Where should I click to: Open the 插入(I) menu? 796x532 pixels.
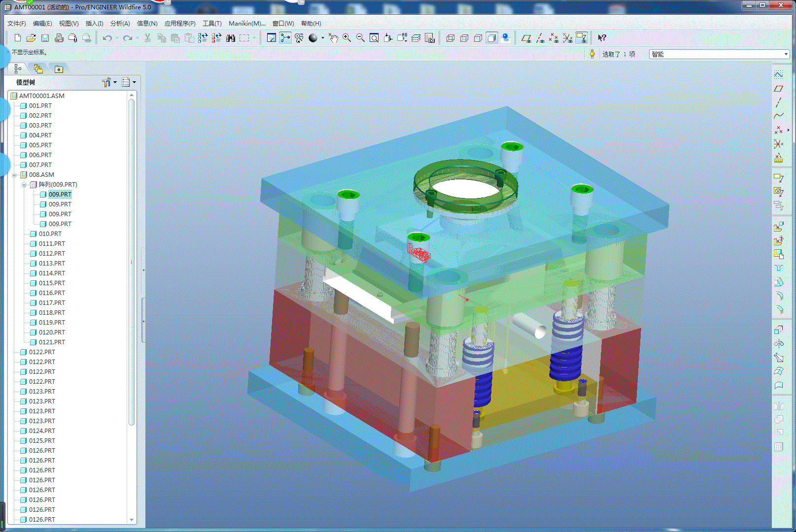95,24
